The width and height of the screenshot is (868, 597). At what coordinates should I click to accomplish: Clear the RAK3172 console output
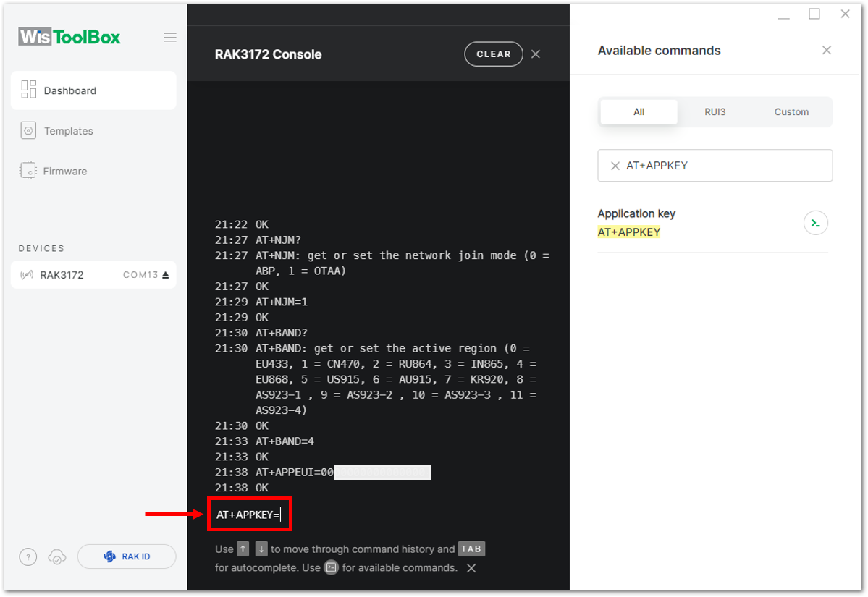coord(493,54)
